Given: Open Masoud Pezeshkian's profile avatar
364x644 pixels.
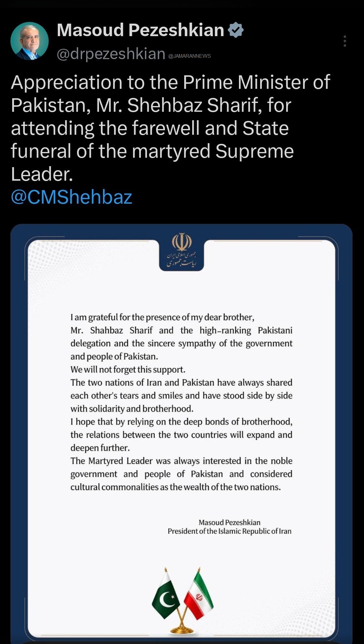Looking at the screenshot, I should click(x=30, y=41).
